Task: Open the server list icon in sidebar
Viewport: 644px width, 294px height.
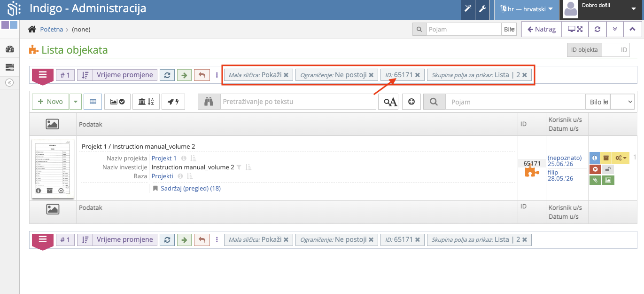Action: 9,67
